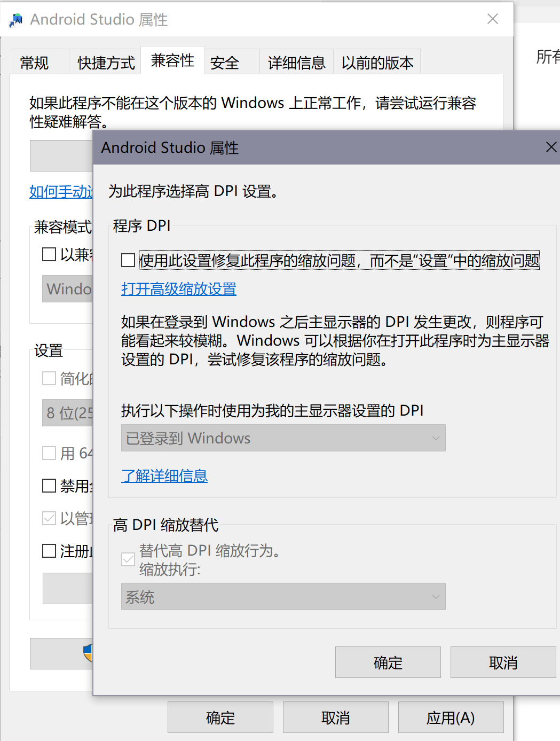Click the shield icon on the bottom button
Viewport: 560px width, 741px height.
pyautogui.click(x=89, y=653)
